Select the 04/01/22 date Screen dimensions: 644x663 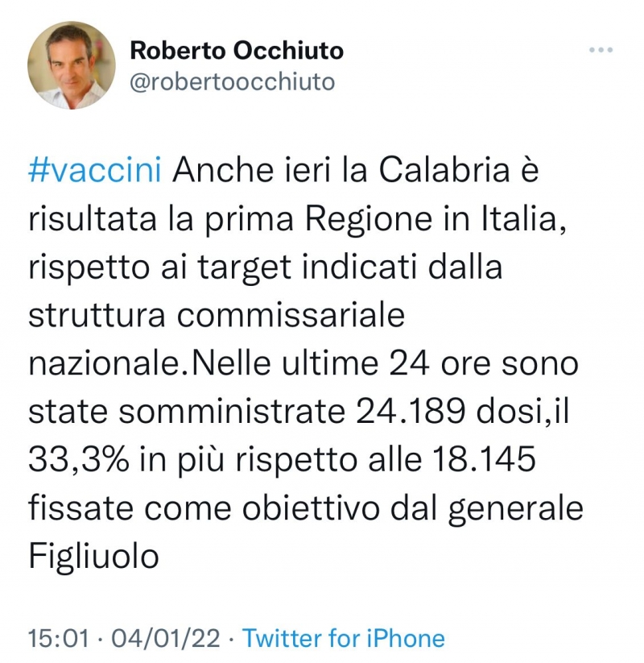coord(166,638)
